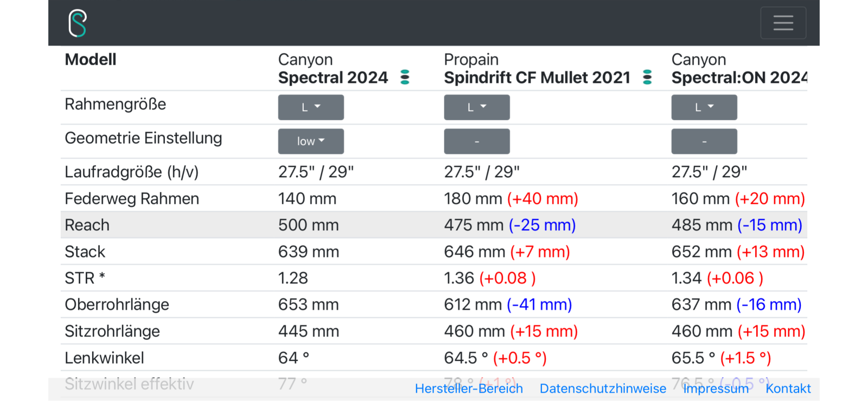Open frame size dropdown for Propain Spindrift
Screen dimensions: 868x401
click(477, 107)
